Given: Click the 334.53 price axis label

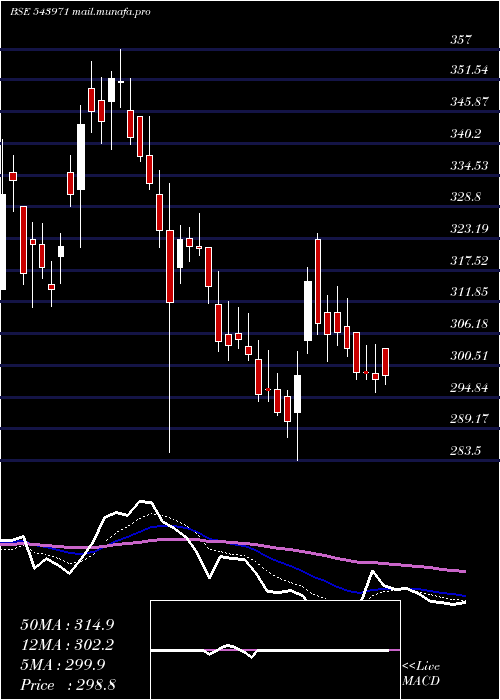Looking at the screenshot, I should point(469,166).
